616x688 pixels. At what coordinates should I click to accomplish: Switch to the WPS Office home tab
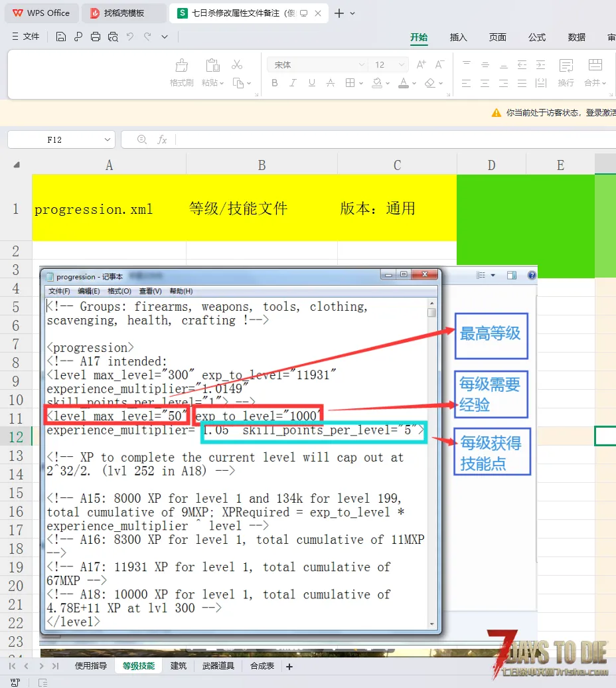coord(42,13)
